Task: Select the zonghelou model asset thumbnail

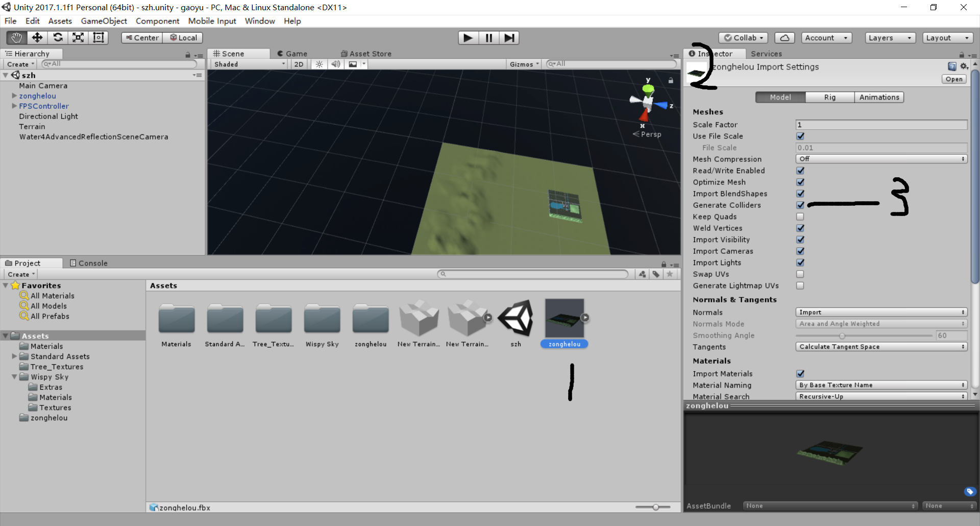Action: pos(565,318)
